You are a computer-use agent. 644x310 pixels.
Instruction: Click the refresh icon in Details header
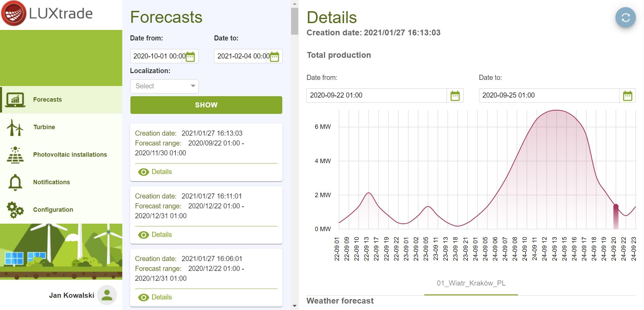point(625,17)
